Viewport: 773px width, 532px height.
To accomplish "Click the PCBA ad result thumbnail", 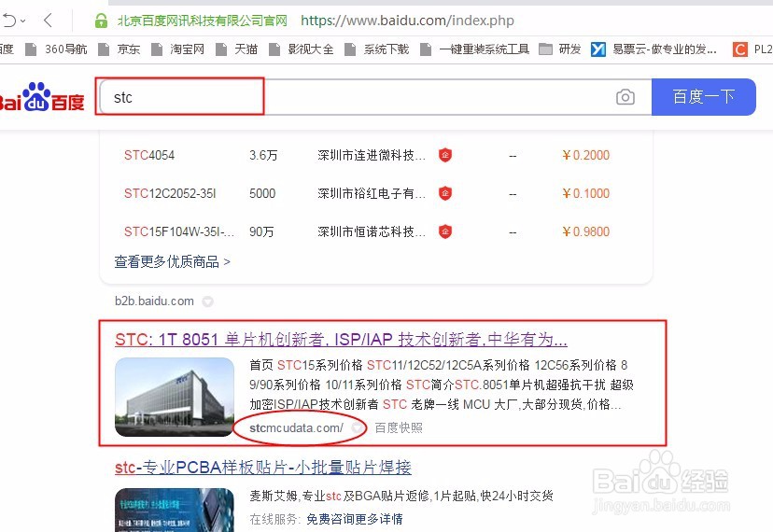I will tap(175, 510).
